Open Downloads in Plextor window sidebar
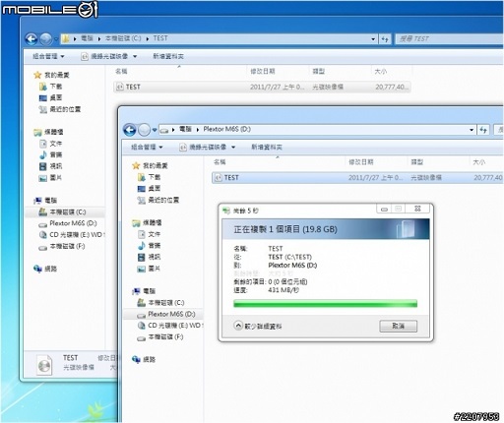This screenshot has height=423, width=504. point(150,177)
